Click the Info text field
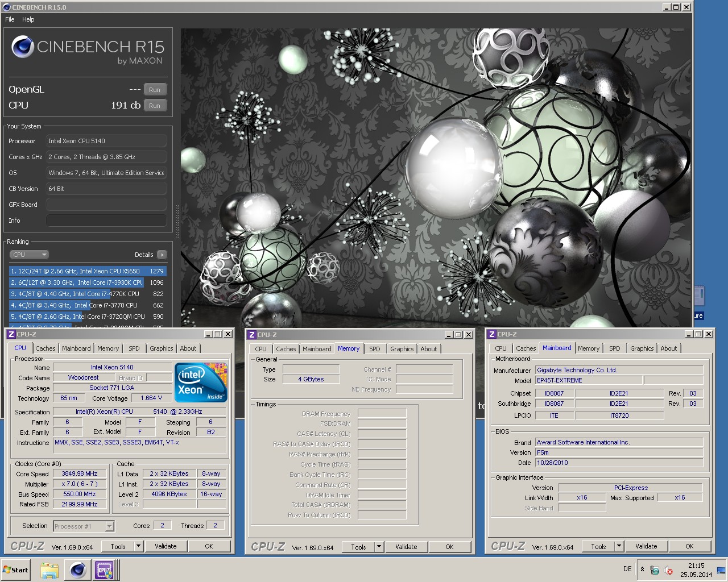 [x=106, y=221]
